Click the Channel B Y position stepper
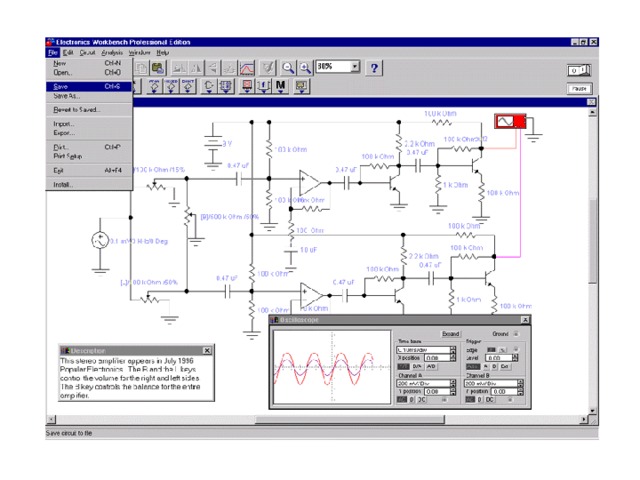 [520, 391]
